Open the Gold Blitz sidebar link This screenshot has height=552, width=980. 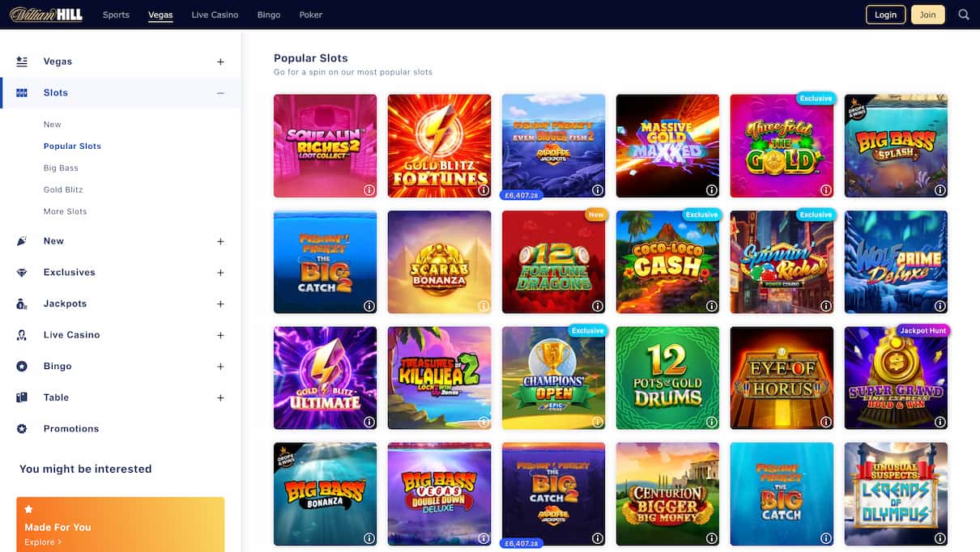click(x=63, y=190)
